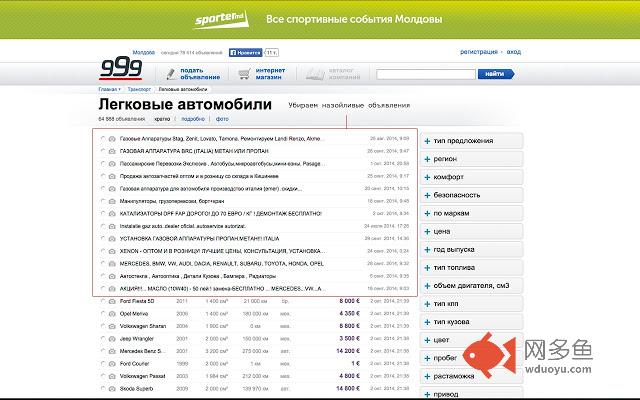Click camera icon in Opel Meriva row
The image size is (640, 400).
(112, 314)
